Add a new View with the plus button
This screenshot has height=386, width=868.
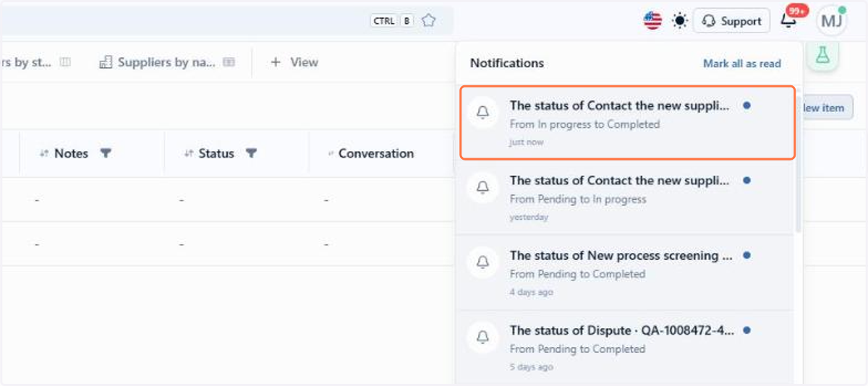[x=294, y=62]
